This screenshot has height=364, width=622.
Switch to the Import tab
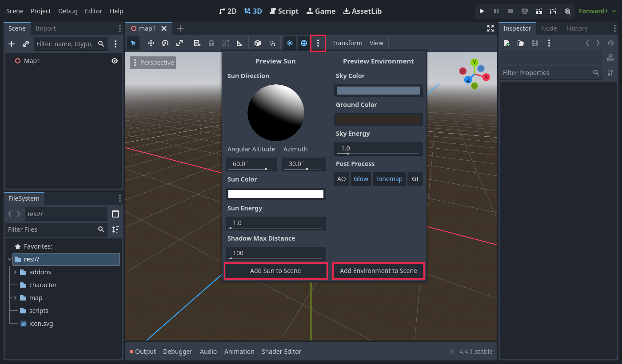[x=46, y=28]
